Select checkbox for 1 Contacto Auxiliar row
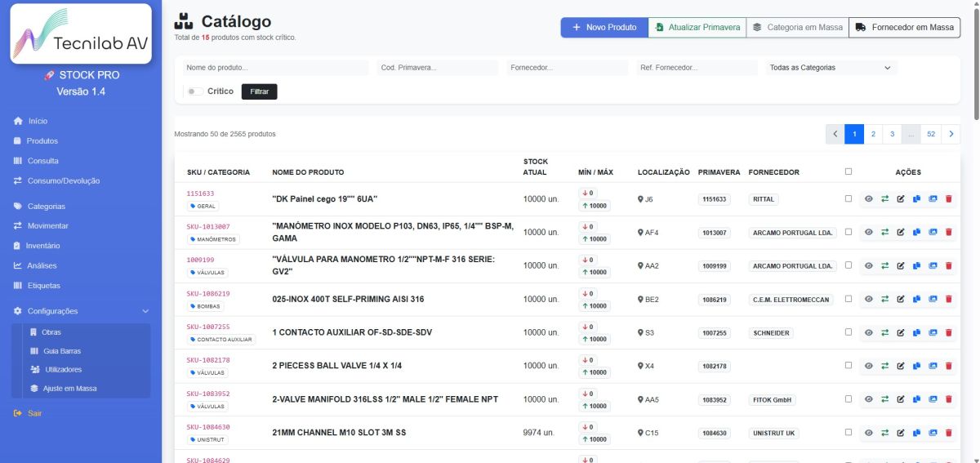 point(849,332)
